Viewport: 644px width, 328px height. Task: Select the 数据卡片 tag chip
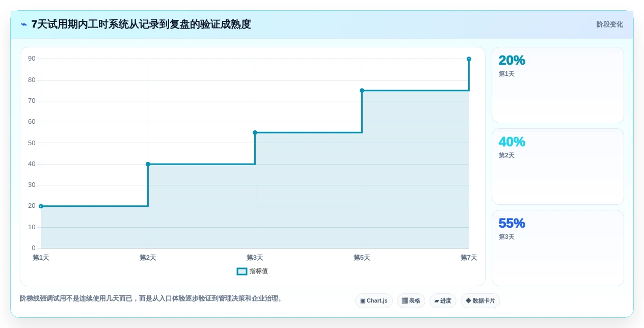coord(480,301)
